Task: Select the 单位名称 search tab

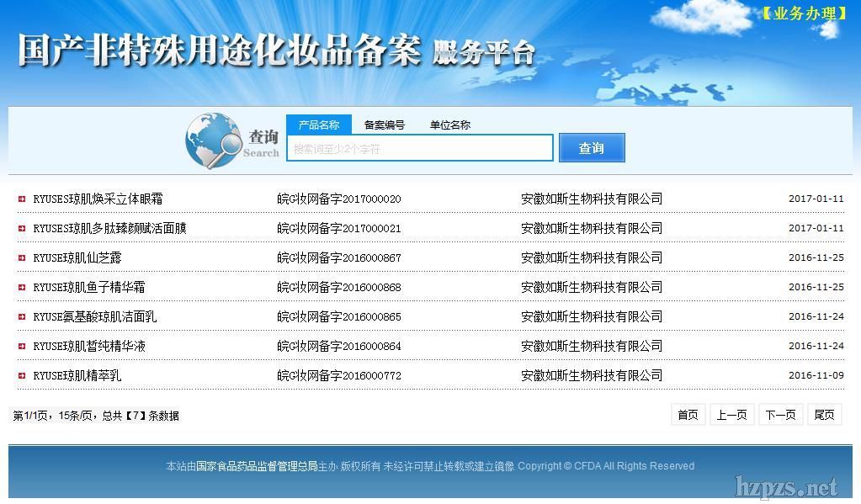Action: 449,125
